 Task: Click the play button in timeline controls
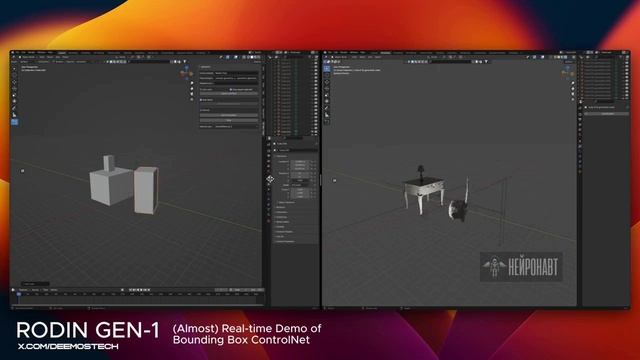point(142,290)
